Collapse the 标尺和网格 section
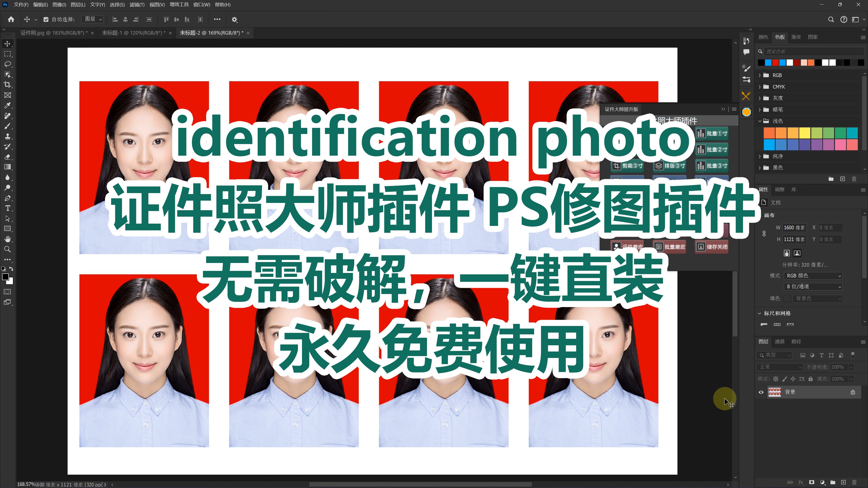Screen dimensions: 868x488 tap(759, 314)
